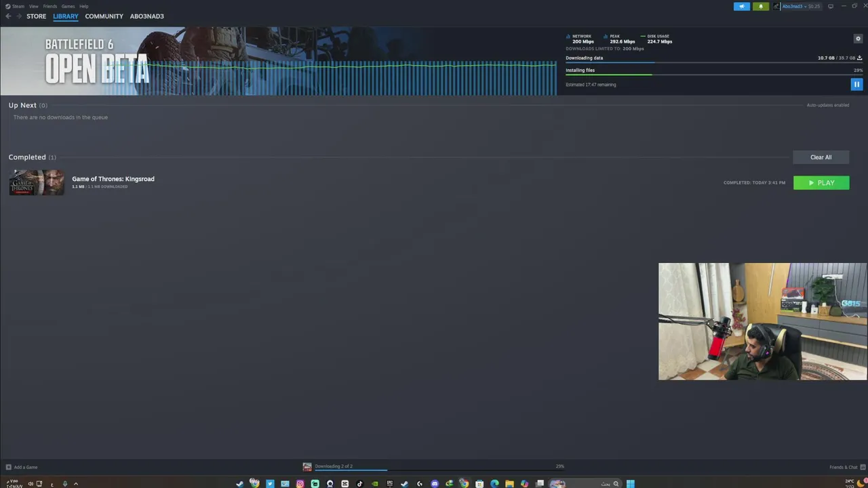Viewport: 868px width, 488px height.
Task: Open Logitech G HUB from the taskbar
Action: pyautogui.click(x=420, y=483)
